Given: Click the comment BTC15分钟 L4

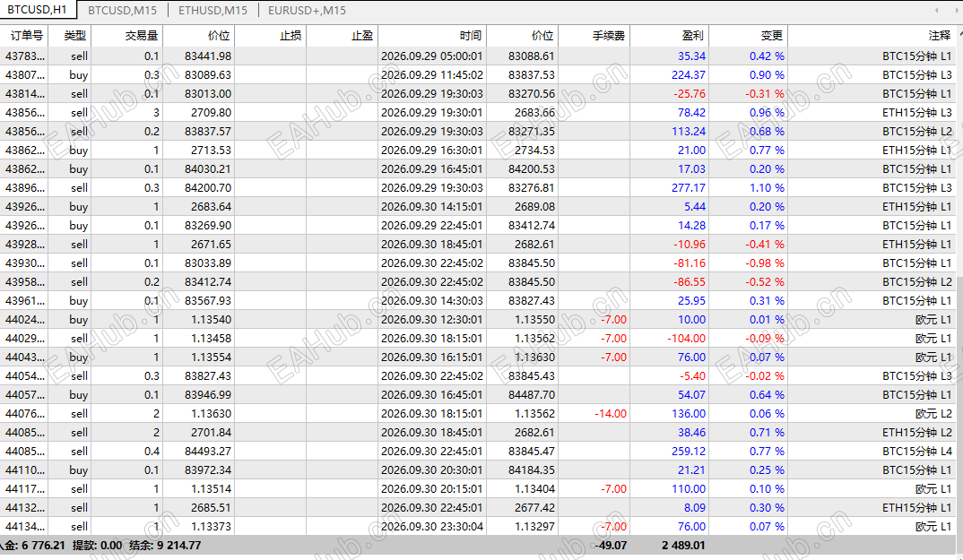Looking at the screenshot, I should click(x=917, y=452).
